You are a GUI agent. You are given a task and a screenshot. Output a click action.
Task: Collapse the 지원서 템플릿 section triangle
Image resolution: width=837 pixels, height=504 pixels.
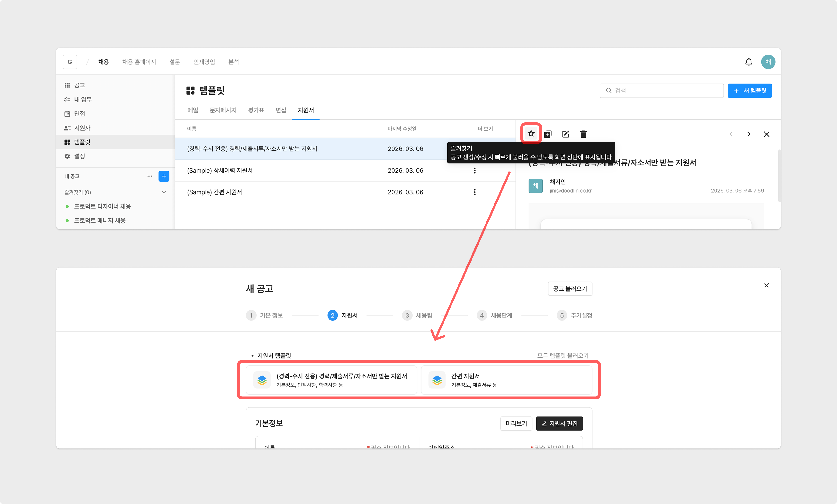click(x=252, y=356)
